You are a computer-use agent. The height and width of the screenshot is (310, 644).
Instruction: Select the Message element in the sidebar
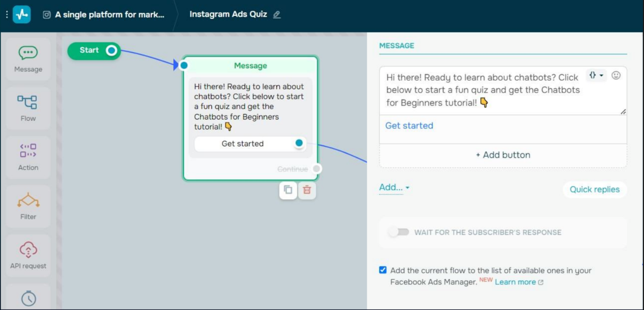(28, 59)
